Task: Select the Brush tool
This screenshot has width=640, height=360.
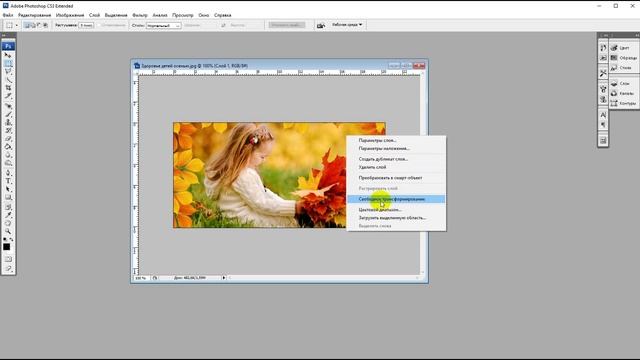Action: click(x=8, y=114)
